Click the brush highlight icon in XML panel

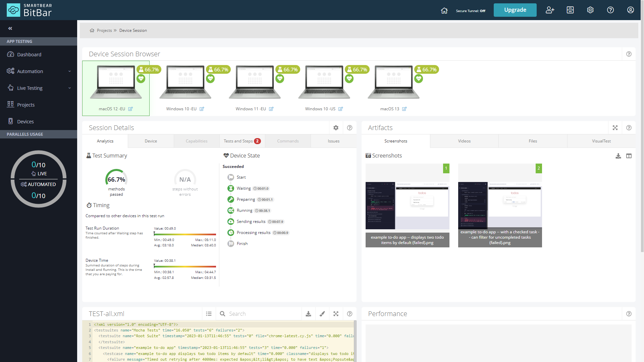click(x=322, y=314)
